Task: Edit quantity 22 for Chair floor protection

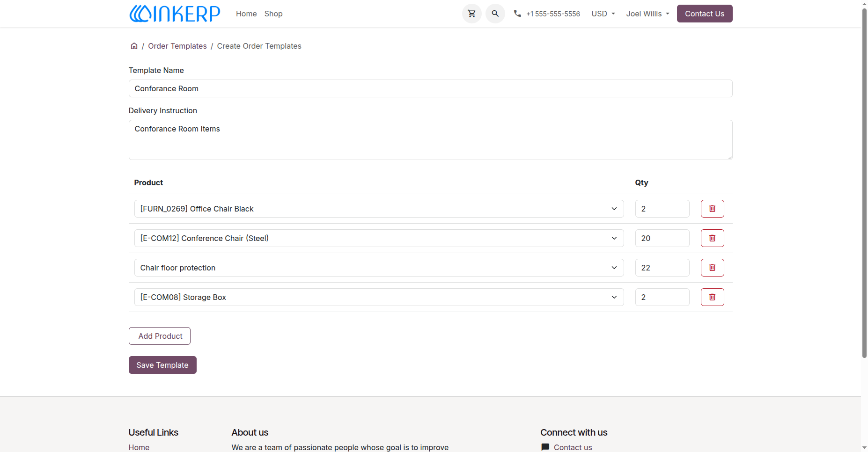Action: pos(662,268)
